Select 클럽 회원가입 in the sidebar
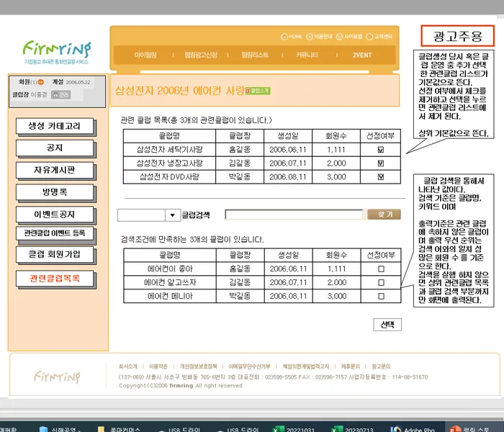 tap(55, 255)
